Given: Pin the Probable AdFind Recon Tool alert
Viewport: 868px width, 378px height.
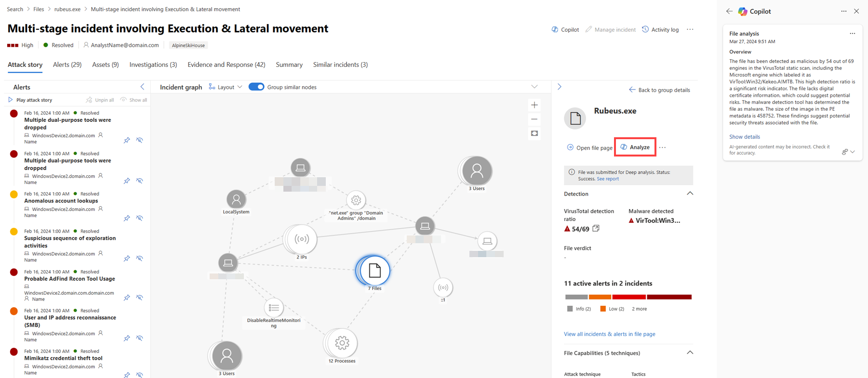Looking at the screenshot, I should point(127,298).
